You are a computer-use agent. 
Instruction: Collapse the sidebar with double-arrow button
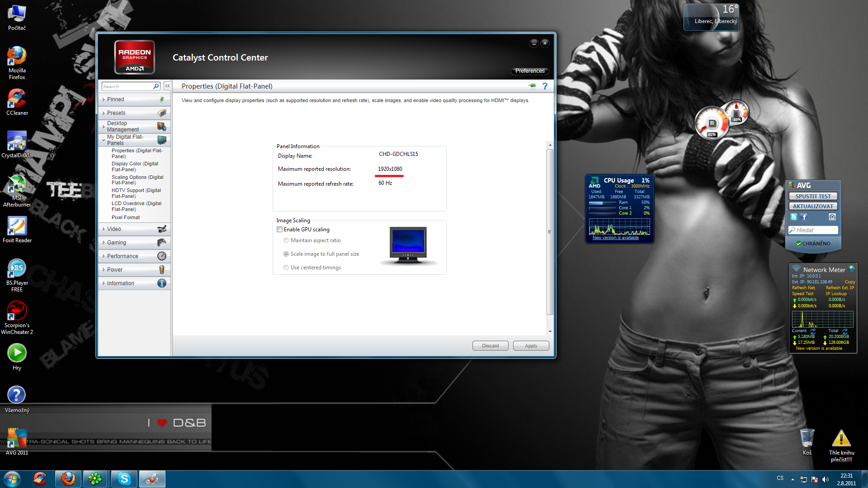pos(167,86)
